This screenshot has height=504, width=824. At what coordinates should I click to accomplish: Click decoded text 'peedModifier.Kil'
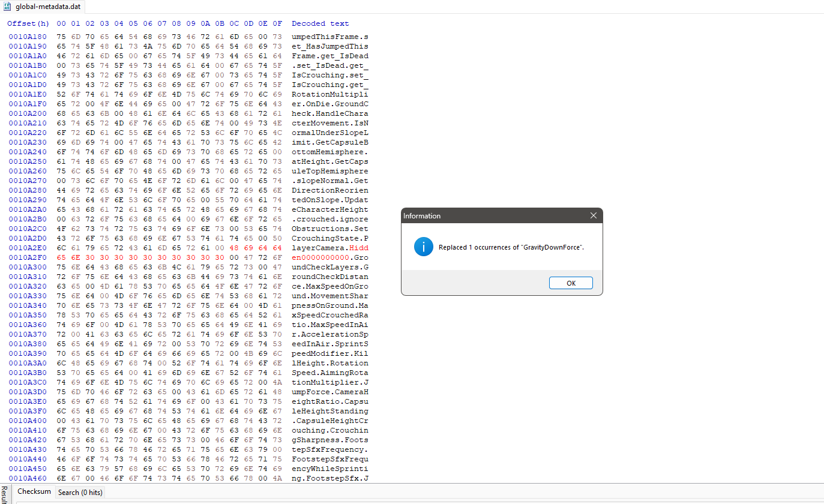tap(330, 354)
